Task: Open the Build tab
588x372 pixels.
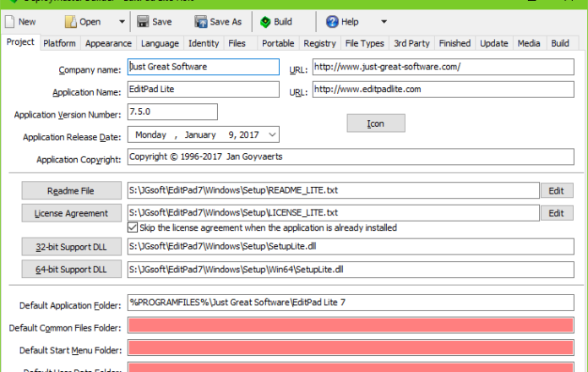Action: click(x=560, y=44)
